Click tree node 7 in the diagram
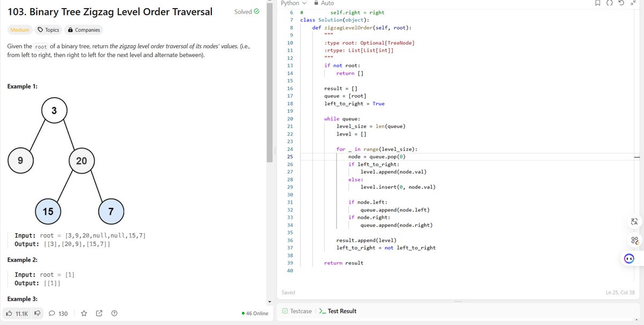The height and width of the screenshot is (325, 644). pos(111,211)
